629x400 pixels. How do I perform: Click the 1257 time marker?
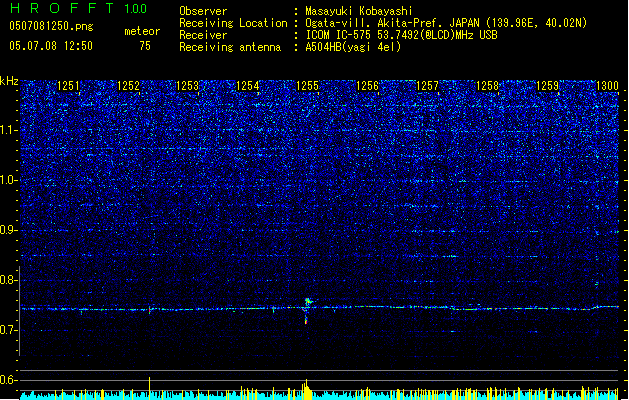click(427, 86)
